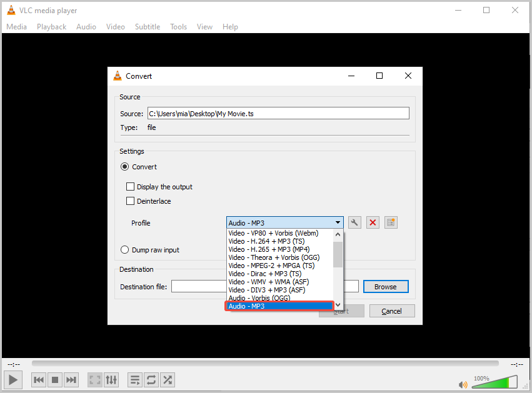Open the Subtitle menu

point(148,27)
